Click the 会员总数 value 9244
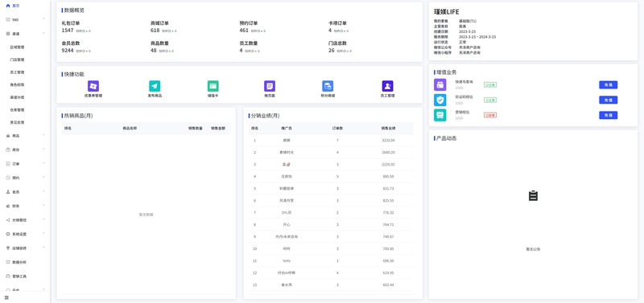This screenshot has width=644, height=303. point(68,51)
